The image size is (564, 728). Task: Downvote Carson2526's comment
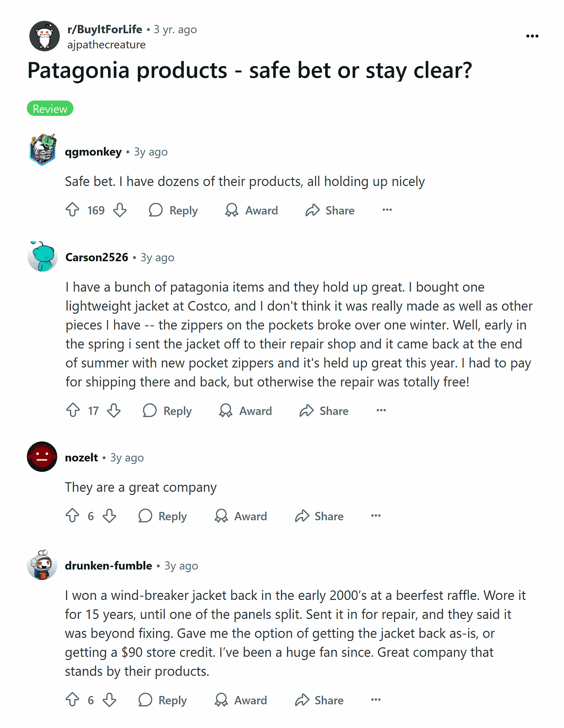click(x=114, y=411)
